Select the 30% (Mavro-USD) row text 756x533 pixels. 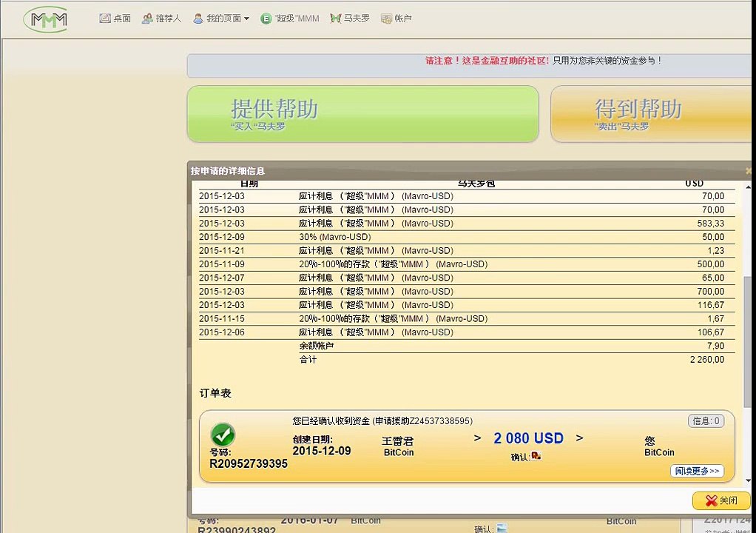335,237
